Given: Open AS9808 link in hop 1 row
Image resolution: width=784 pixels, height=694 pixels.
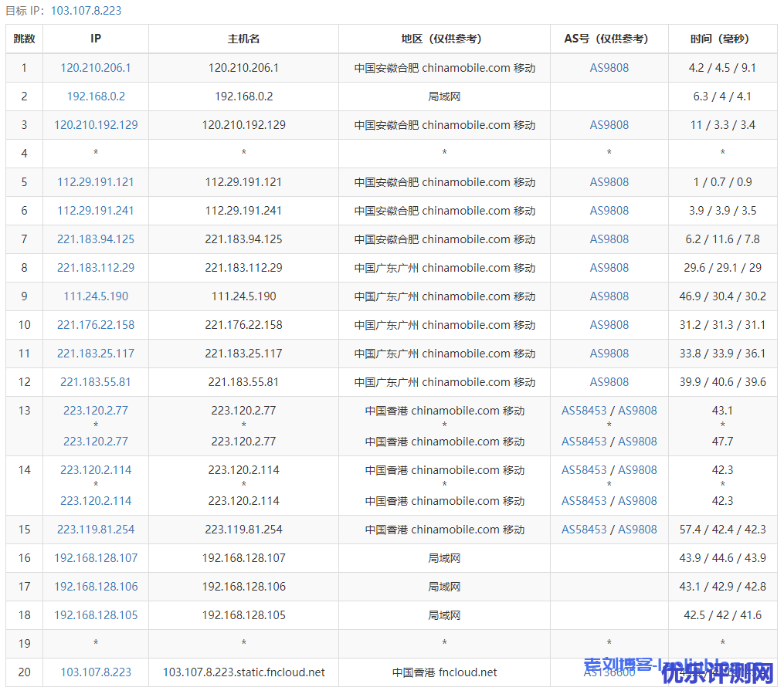Looking at the screenshot, I should 609,68.
